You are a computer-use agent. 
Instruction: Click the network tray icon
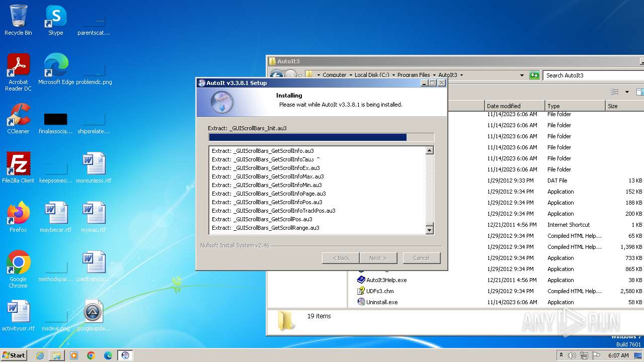583,355
